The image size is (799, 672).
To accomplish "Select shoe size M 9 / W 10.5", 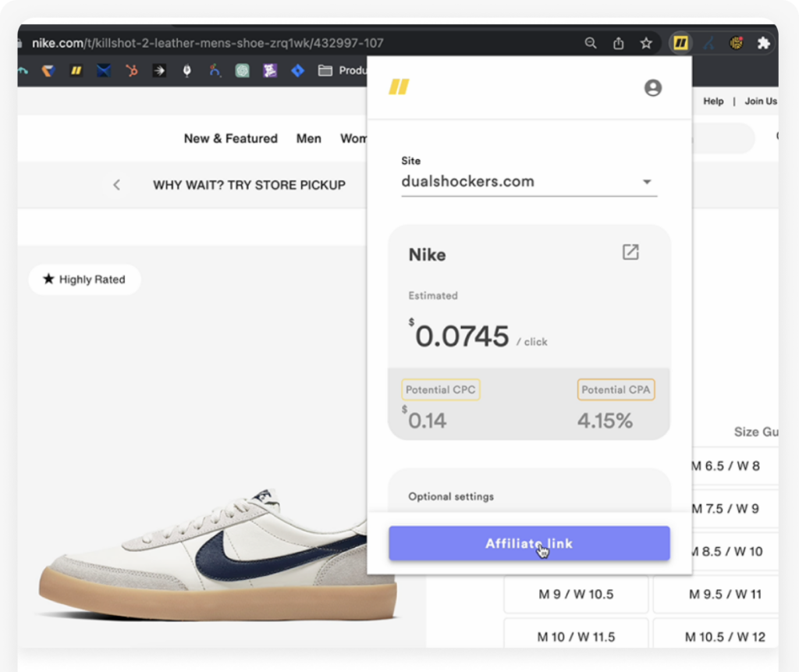I will [576, 595].
